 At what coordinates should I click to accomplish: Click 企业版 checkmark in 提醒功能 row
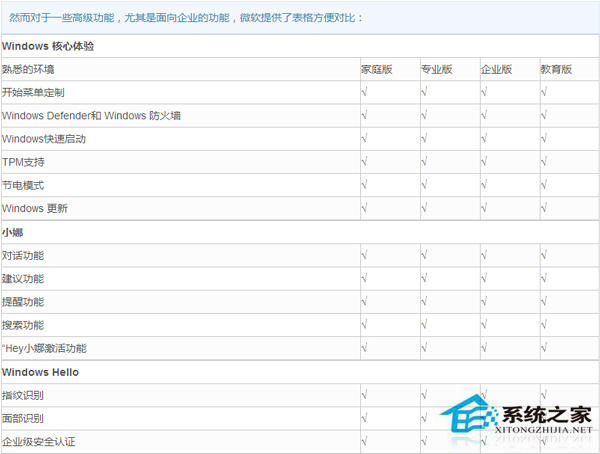coord(484,302)
